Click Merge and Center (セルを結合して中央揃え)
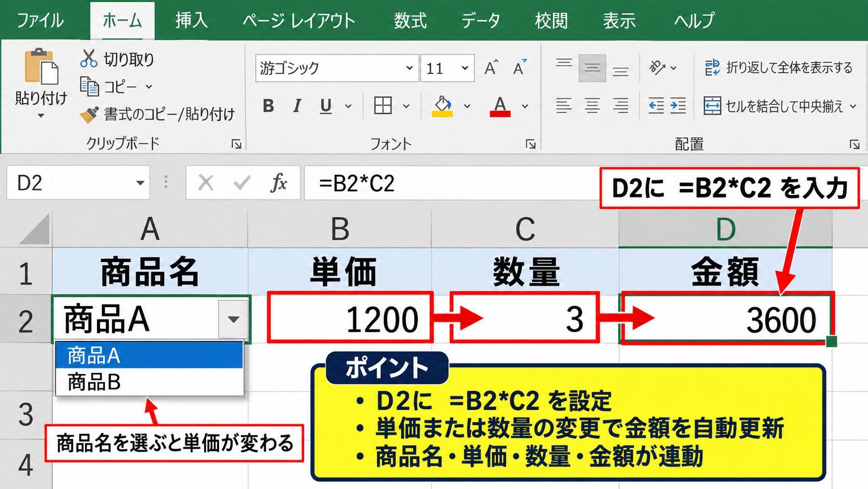The height and width of the screenshot is (489, 868). [774, 106]
